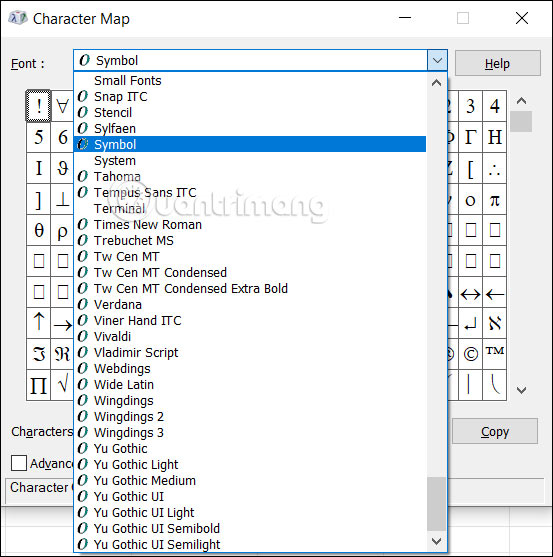Close the Character Map window

click(522, 18)
